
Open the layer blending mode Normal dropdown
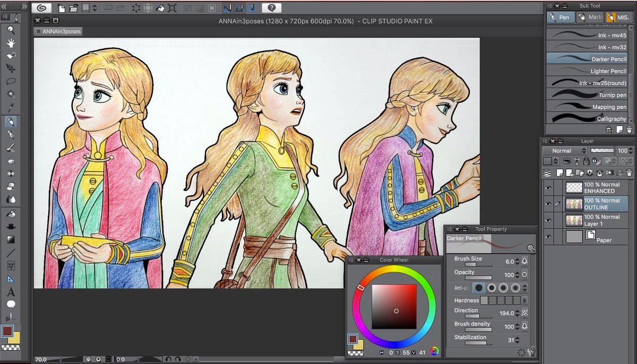[565, 151]
